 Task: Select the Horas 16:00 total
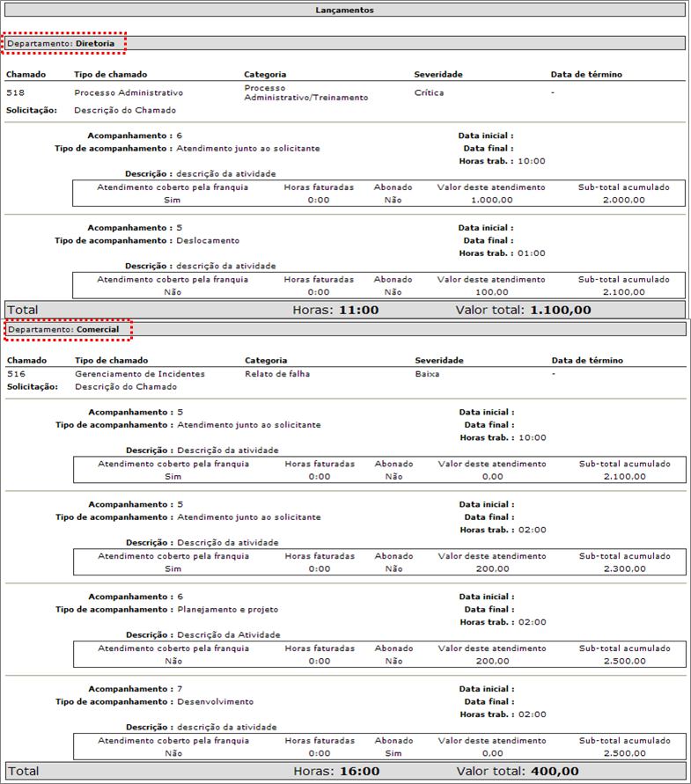click(x=359, y=772)
